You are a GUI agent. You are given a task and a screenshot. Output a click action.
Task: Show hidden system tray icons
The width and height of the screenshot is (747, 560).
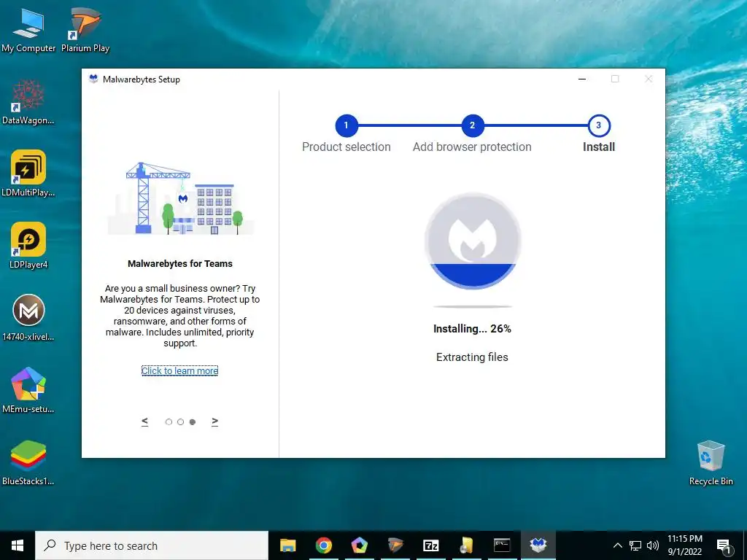pos(617,545)
